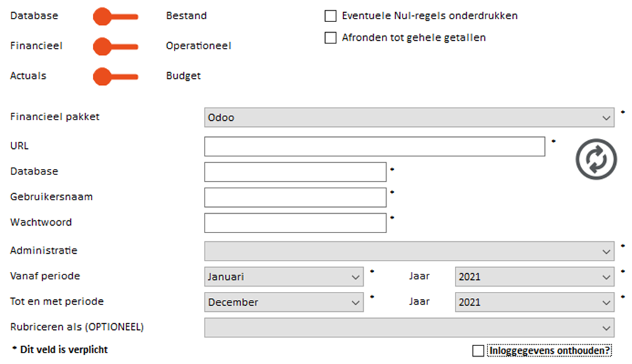
Task: Click the circular refresh connection icon
Action: (x=596, y=159)
